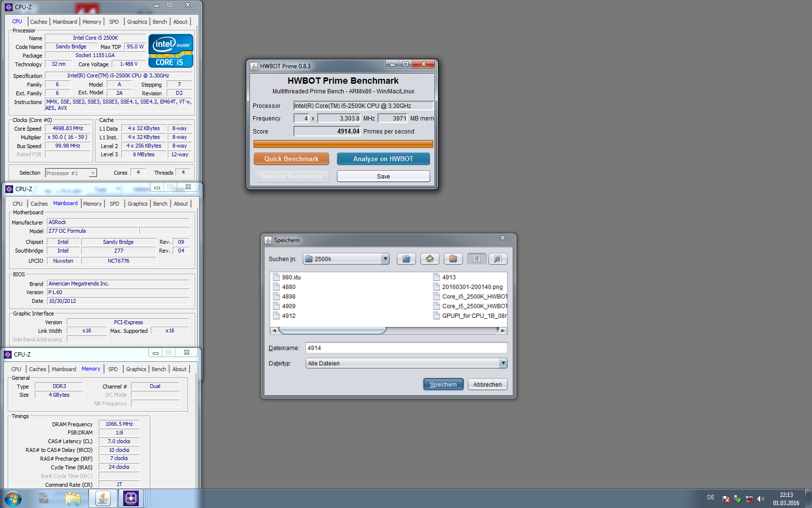Open Memory tab in middle CPU-Z window

[x=92, y=204]
